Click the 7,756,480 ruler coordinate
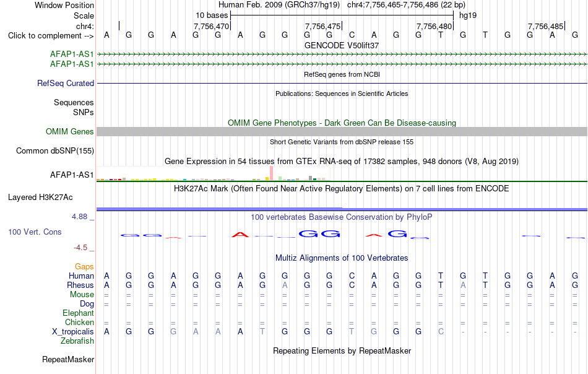The image size is (588, 374). click(434, 26)
